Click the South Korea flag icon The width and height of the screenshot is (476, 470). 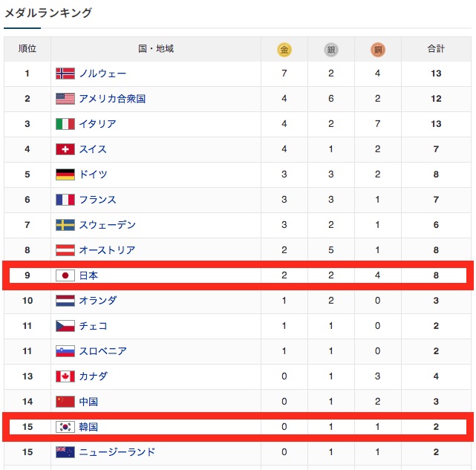[x=65, y=427]
